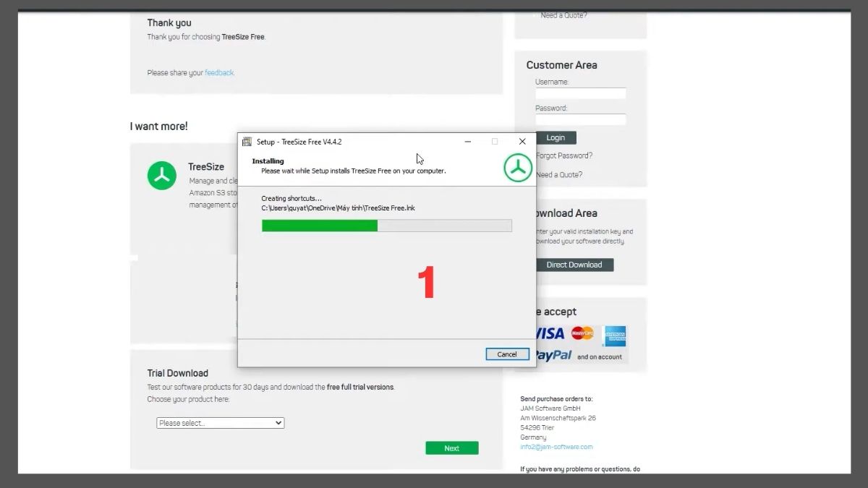The height and width of the screenshot is (488, 868).
Task: Click the American Express payment icon
Action: (x=614, y=335)
